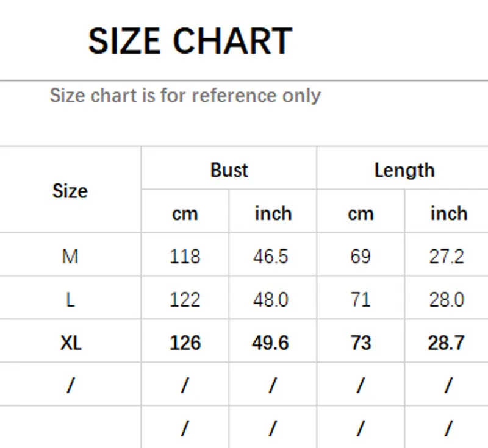Click the 71 length cm cell
Screen dimensions: 488x448
361,299
